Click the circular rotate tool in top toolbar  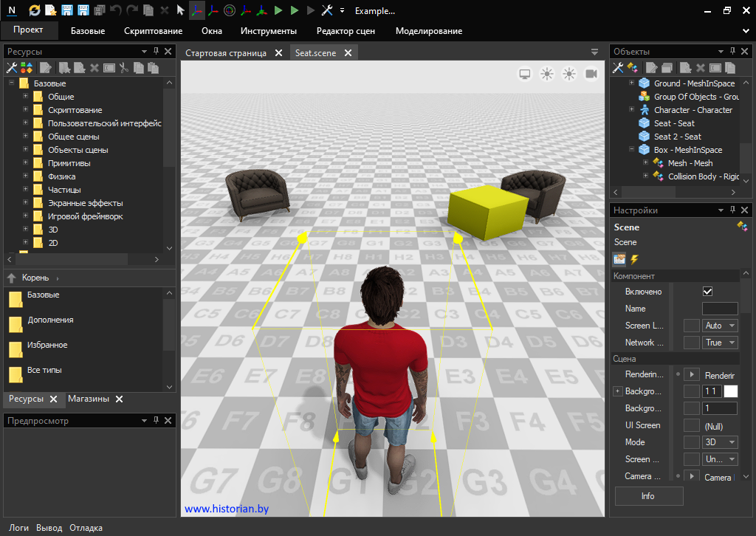pos(230,10)
